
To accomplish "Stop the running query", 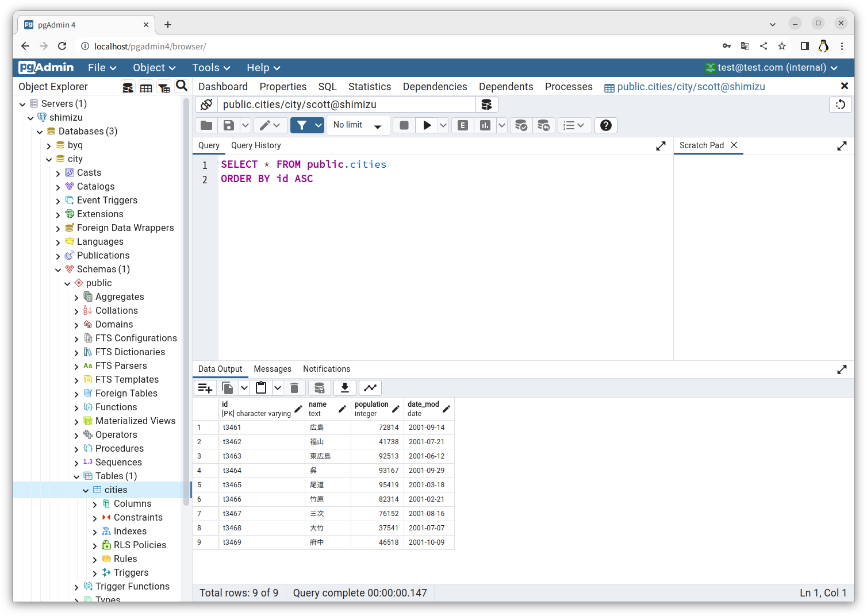I will 403,125.
